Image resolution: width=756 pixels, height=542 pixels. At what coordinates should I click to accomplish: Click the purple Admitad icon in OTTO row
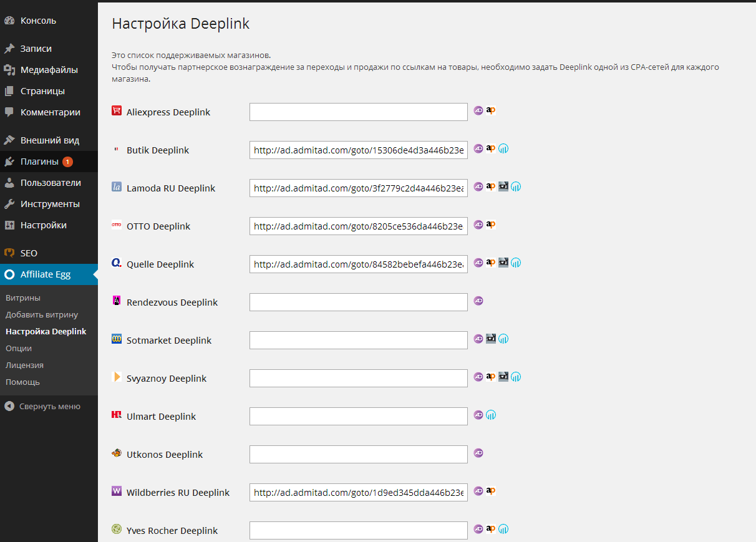click(478, 225)
